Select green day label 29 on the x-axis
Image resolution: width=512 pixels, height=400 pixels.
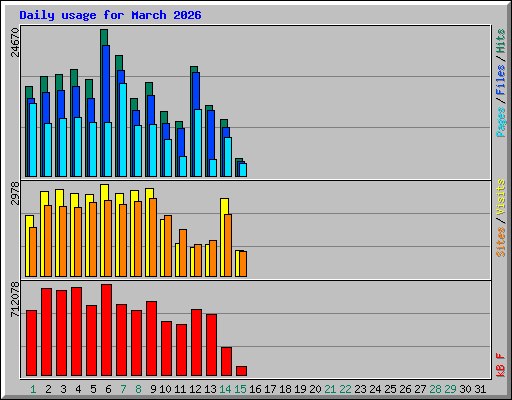(450, 389)
